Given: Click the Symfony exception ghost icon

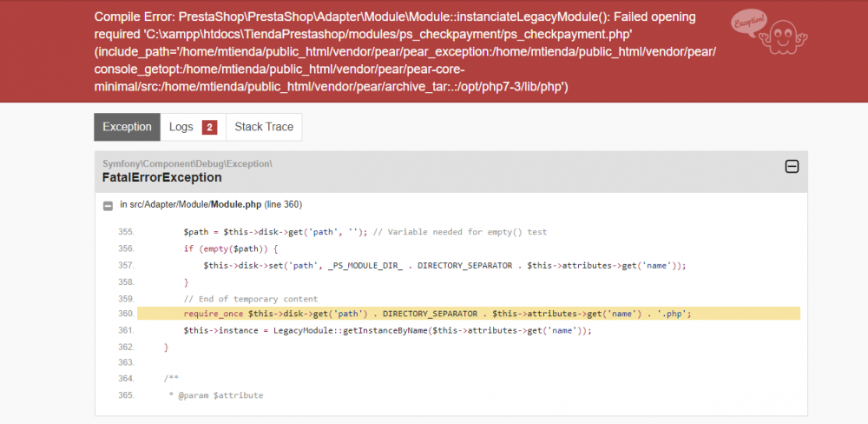Looking at the screenshot, I should [x=769, y=33].
